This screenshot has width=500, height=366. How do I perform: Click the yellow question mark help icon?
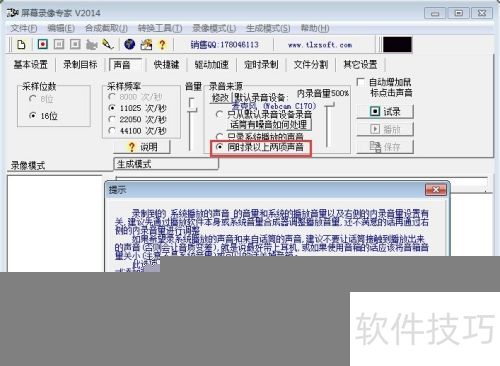click(x=162, y=44)
